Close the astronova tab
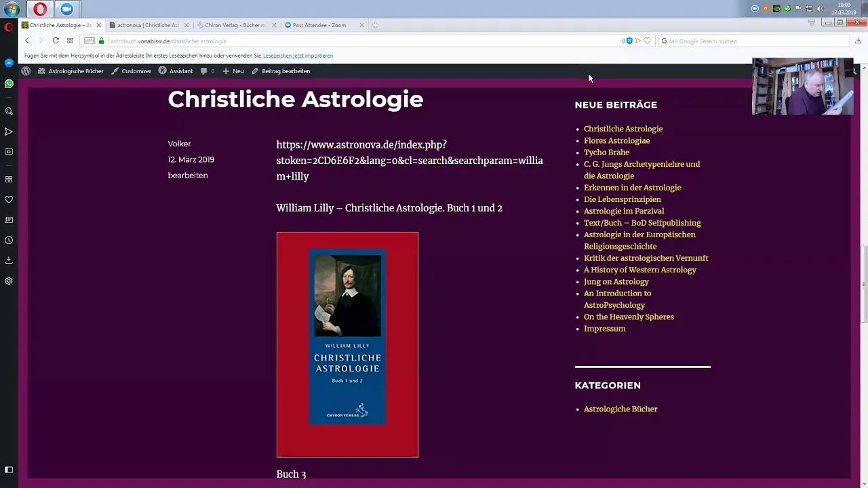Image resolution: width=868 pixels, height=488 pixels. pyautogui.click(x=186, y=25)
